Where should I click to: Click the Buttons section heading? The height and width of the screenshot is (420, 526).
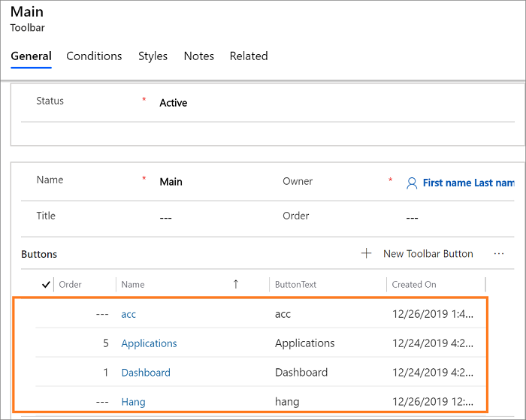pos(39,254)
